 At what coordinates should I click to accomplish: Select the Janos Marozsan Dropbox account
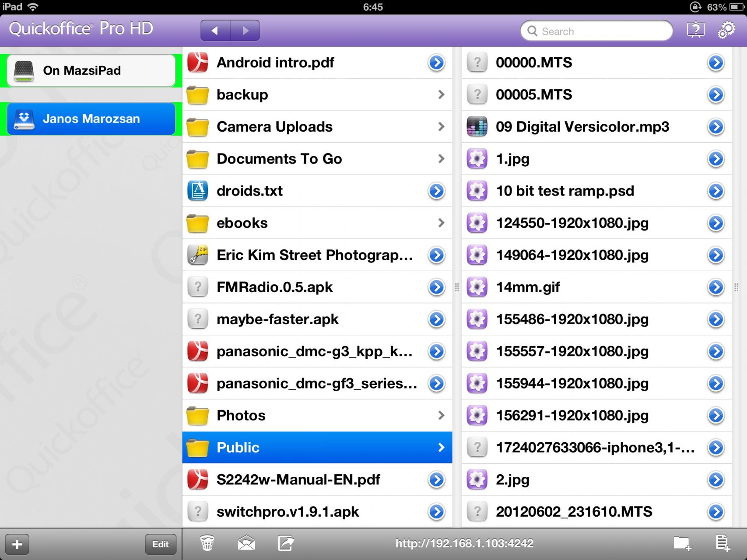point(91,119)
